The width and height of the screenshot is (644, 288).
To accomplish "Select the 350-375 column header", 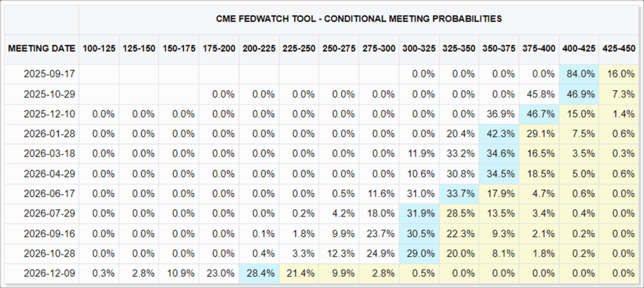I will [499, 48].
